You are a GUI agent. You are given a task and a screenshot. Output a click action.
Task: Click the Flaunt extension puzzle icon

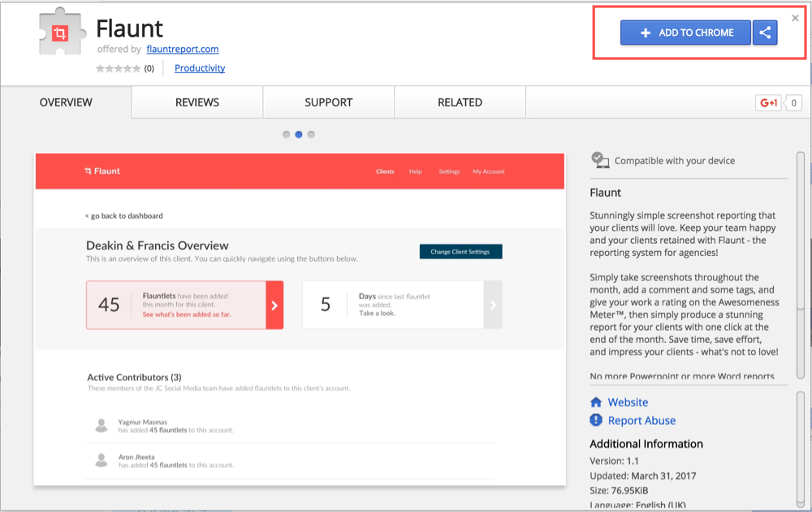click(63, 33)
